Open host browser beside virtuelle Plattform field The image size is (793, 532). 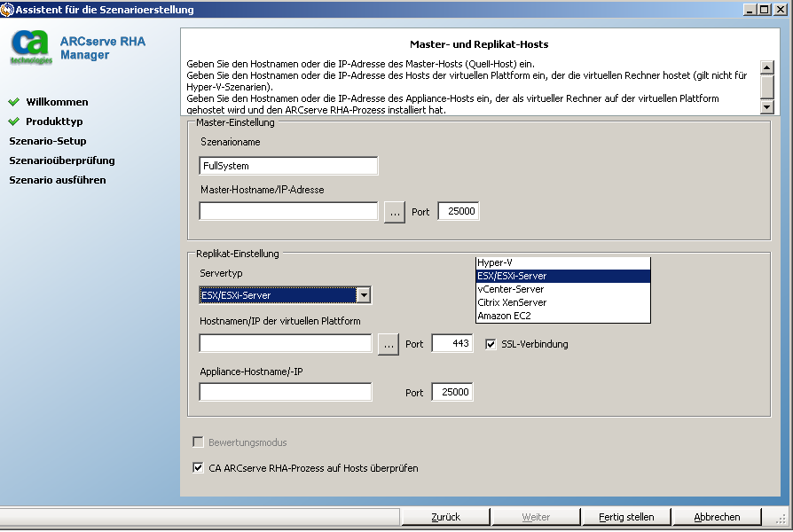[388, 343]
